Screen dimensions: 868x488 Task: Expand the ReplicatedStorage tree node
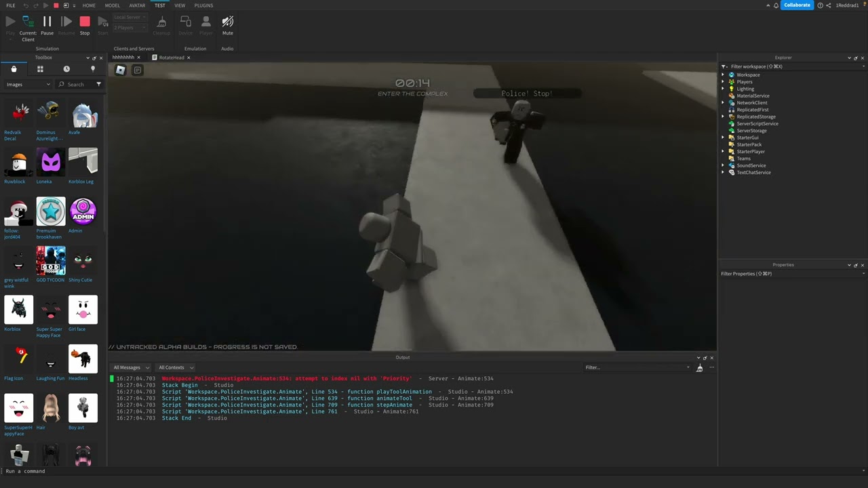click(x=723, y=117)
